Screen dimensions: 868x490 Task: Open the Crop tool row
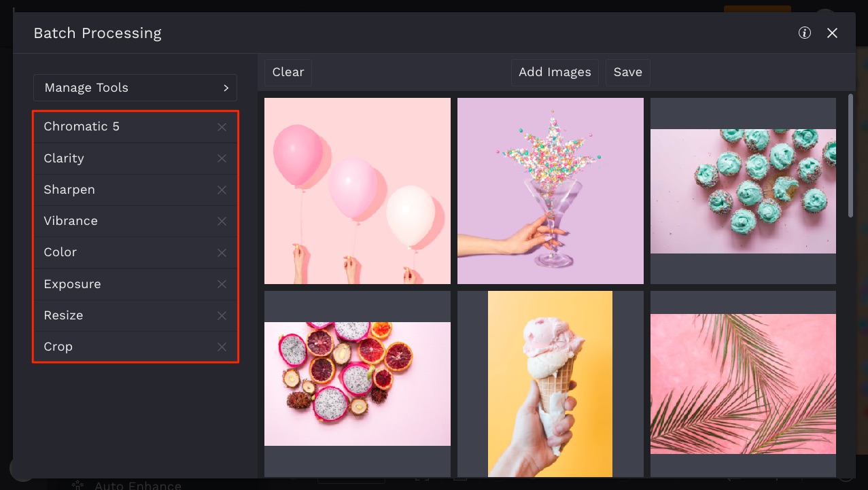[x=135, y=347]
